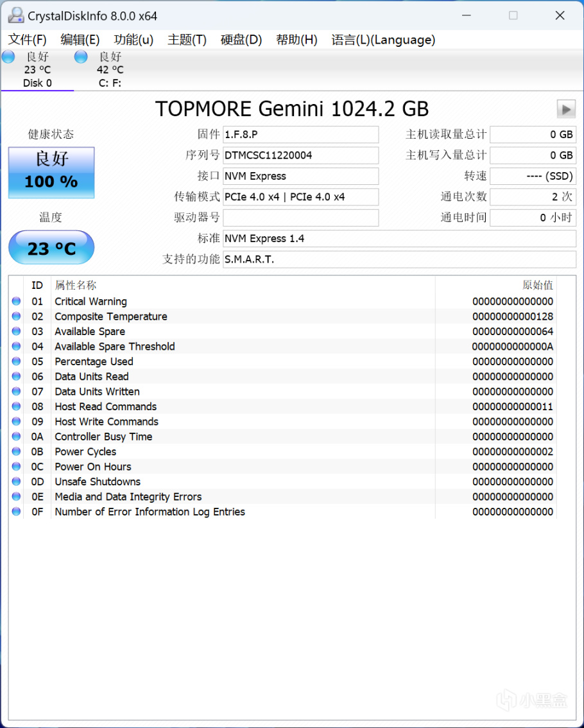Click the standard field NVM Express 1.4

pos(399,239)
